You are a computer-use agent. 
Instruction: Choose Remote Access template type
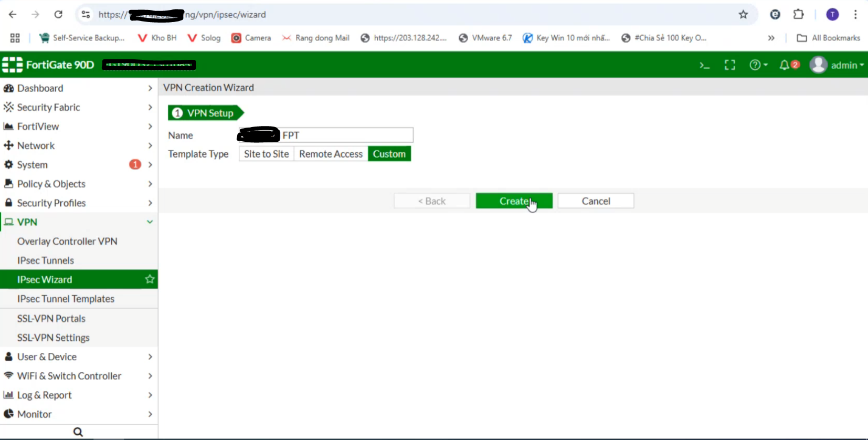tap(331, 154)
